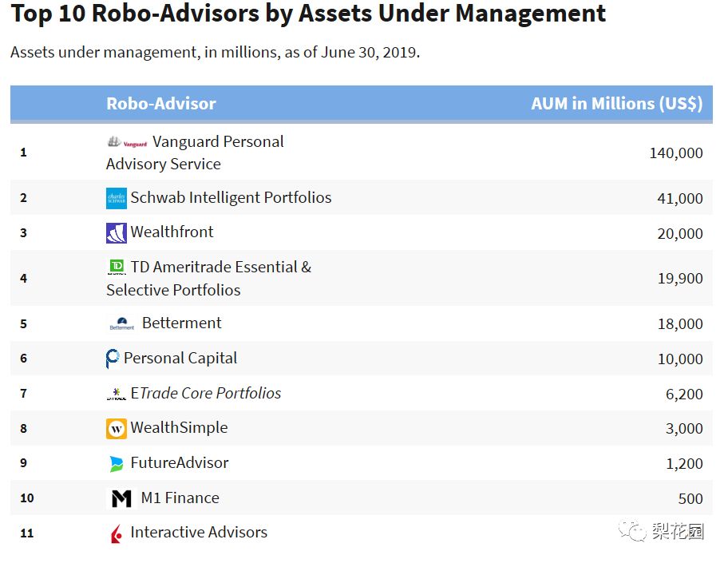728x563 pixels.
Task: Click Vanguard's 140,000 AUM value
Action: [676, 153]
